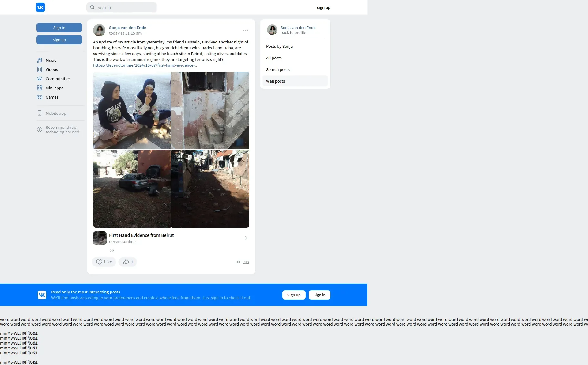Image resolution: width=588 pixels, height=365 pixels.
Task: Open the Videos sidebar icon
Action: pos(40,69)
